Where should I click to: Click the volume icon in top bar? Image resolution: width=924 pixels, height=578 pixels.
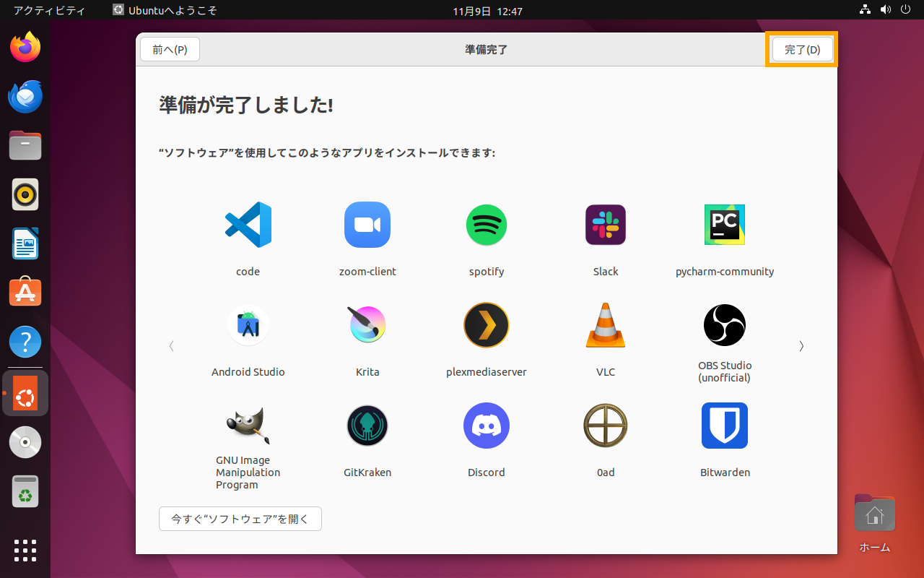886,10
